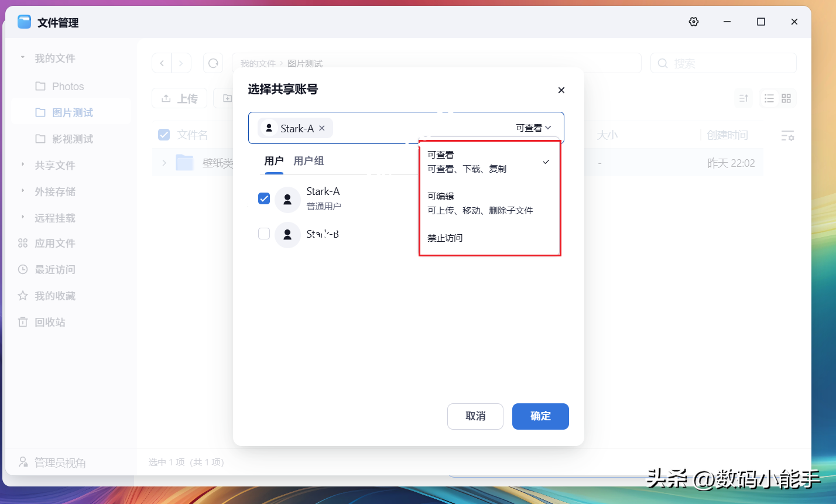Navigate back with the left arrow
Screen dimensions: 836x504
point(162,63)
